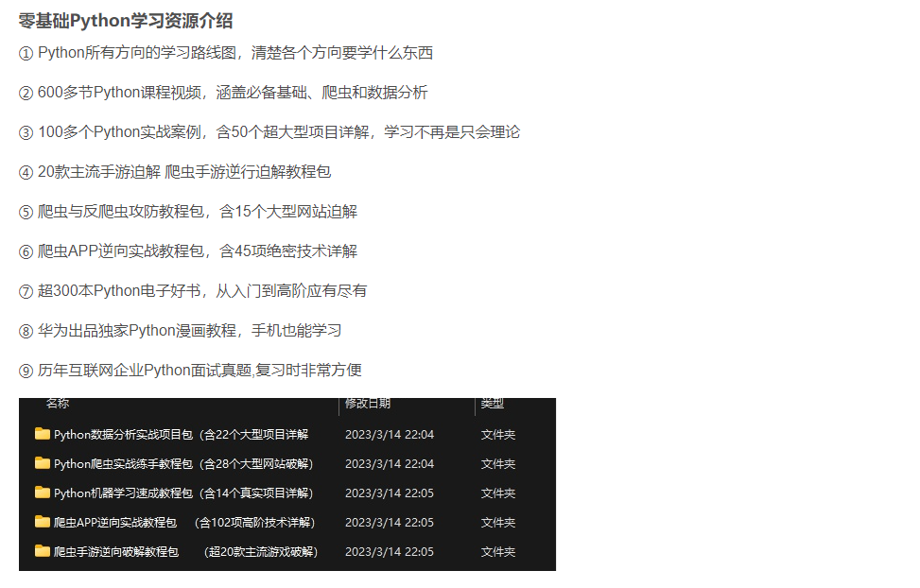Sort by 名称 column header
The image size is (920, 588).
pyautogui.click(x=58, y=403)
